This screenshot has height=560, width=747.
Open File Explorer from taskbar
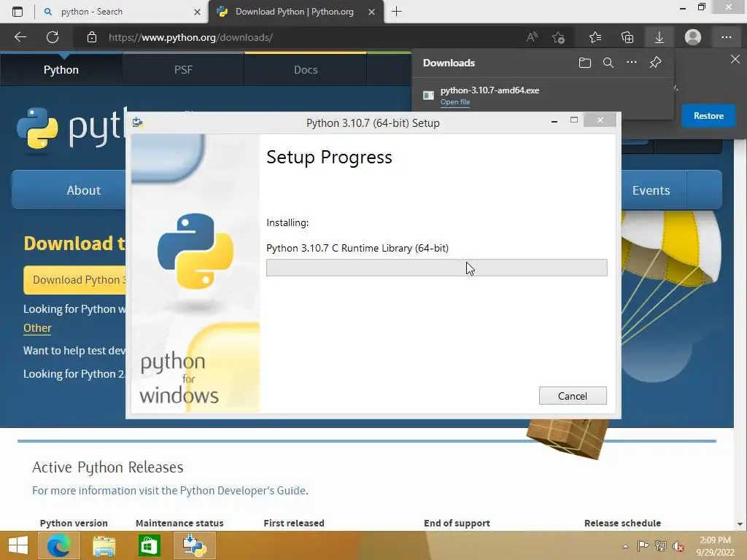(x=104, y=545)
